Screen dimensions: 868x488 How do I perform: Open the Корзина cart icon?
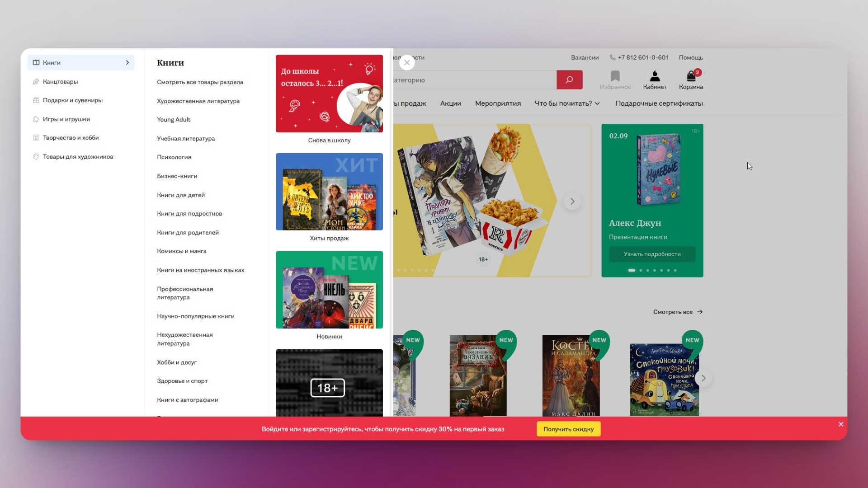click(691, 76)
